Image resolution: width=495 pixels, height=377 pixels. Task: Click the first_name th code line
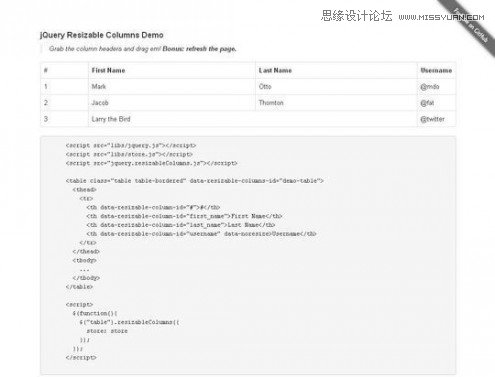[184, 216]
